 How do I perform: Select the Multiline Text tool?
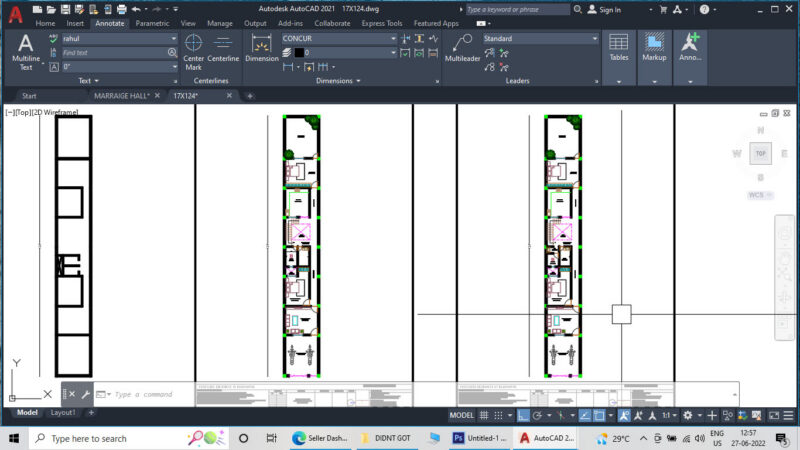(x=26, y=52)
